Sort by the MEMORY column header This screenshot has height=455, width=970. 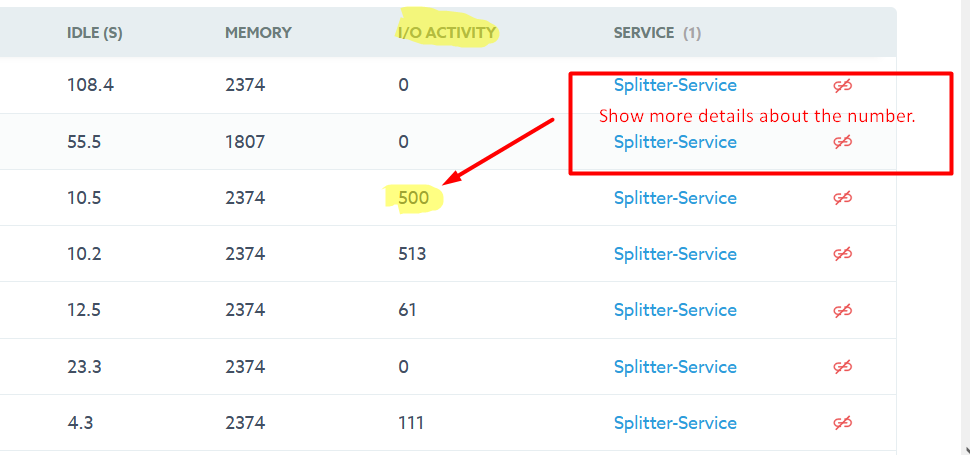258,33
